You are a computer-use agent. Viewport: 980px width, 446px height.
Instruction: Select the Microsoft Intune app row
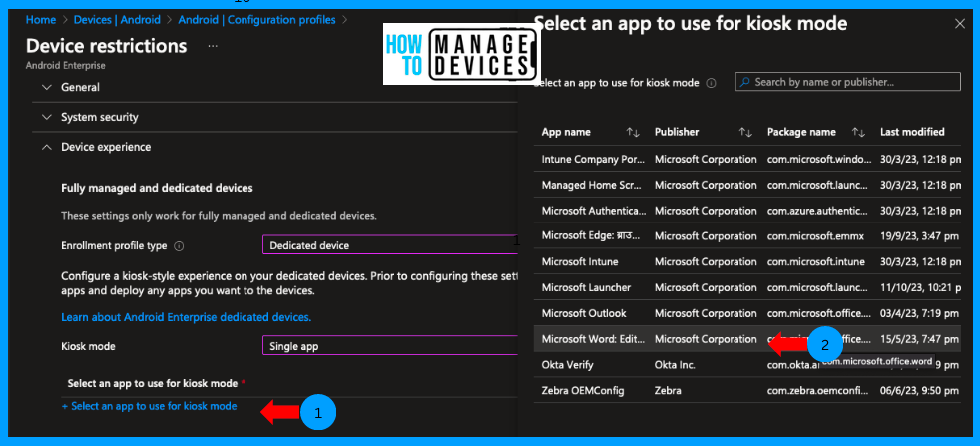(x=747, y=261)
